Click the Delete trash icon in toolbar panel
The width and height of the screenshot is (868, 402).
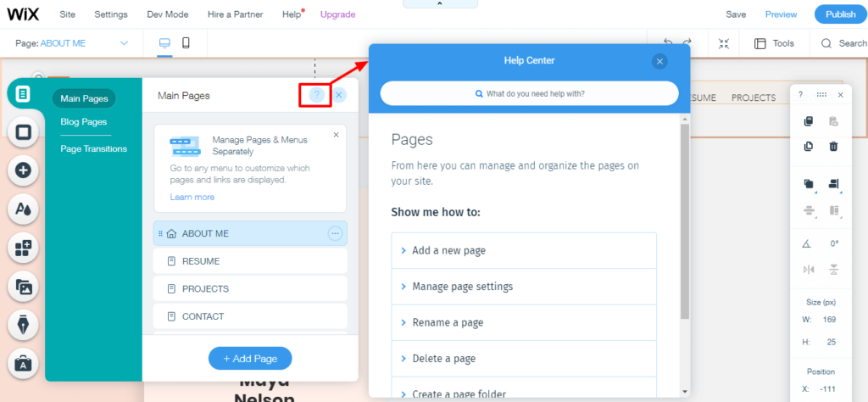[834, 146]
